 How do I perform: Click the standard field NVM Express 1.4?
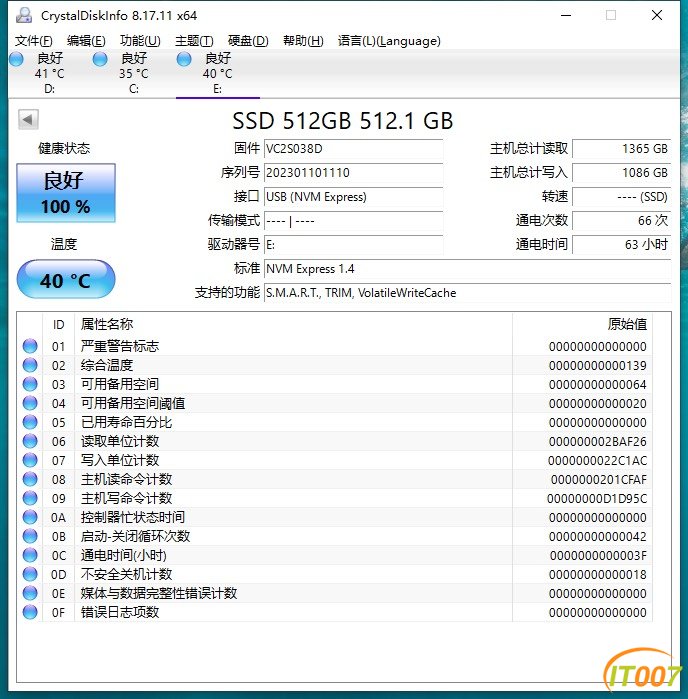[x=467, y=269]
